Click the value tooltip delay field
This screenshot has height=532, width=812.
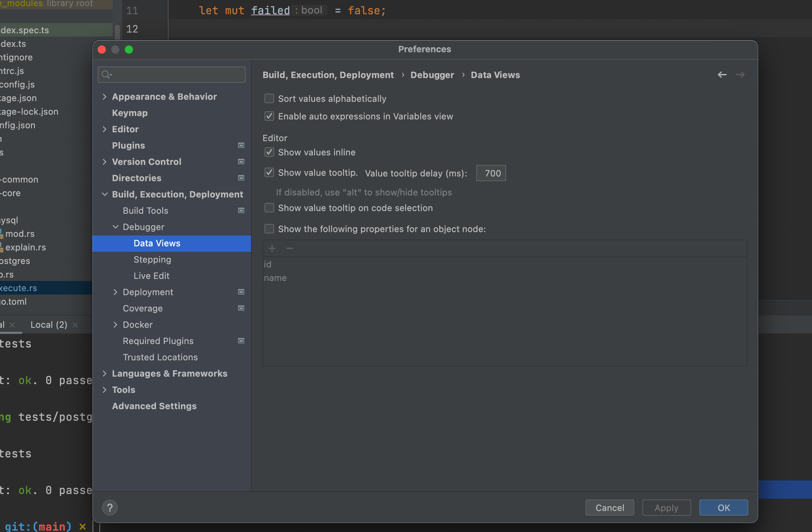(490, 173)
